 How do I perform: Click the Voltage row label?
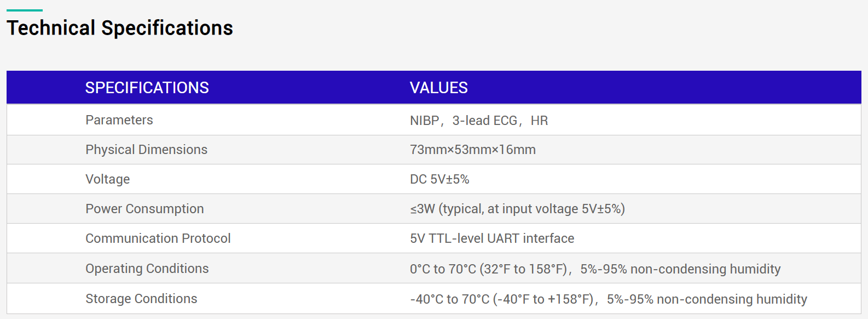[108, 179]
